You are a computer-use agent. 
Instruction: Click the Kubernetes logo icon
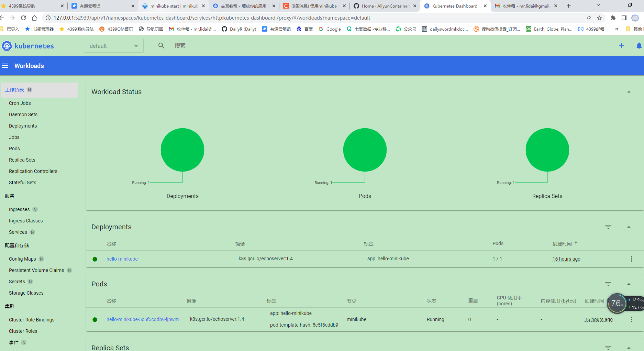click(x=7, y=46)
